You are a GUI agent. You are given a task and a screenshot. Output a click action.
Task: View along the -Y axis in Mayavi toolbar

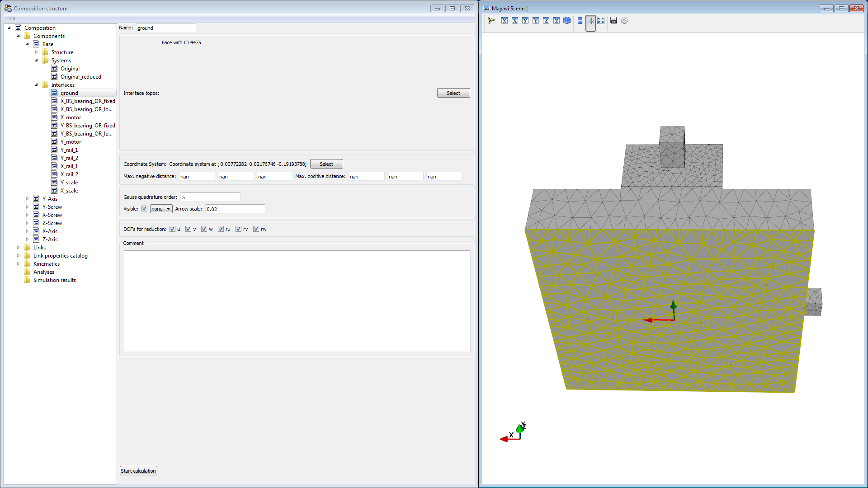[x=525, y=20]
